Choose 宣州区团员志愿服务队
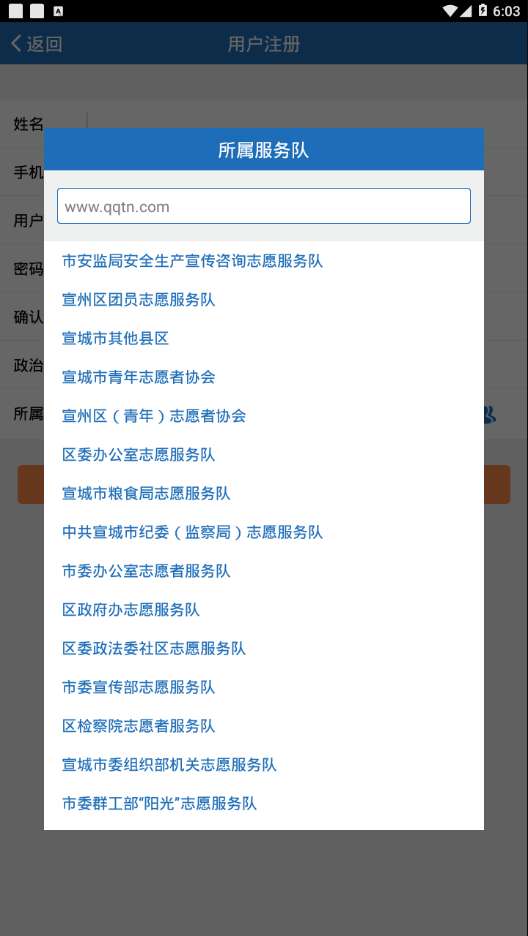The image size is (528, 936). click(x=264, y=300)
